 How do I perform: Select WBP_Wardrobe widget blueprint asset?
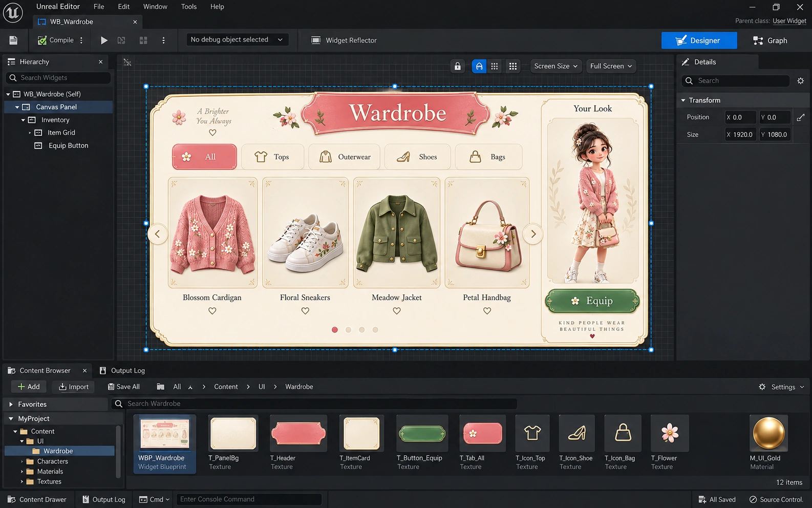(165, 443)
